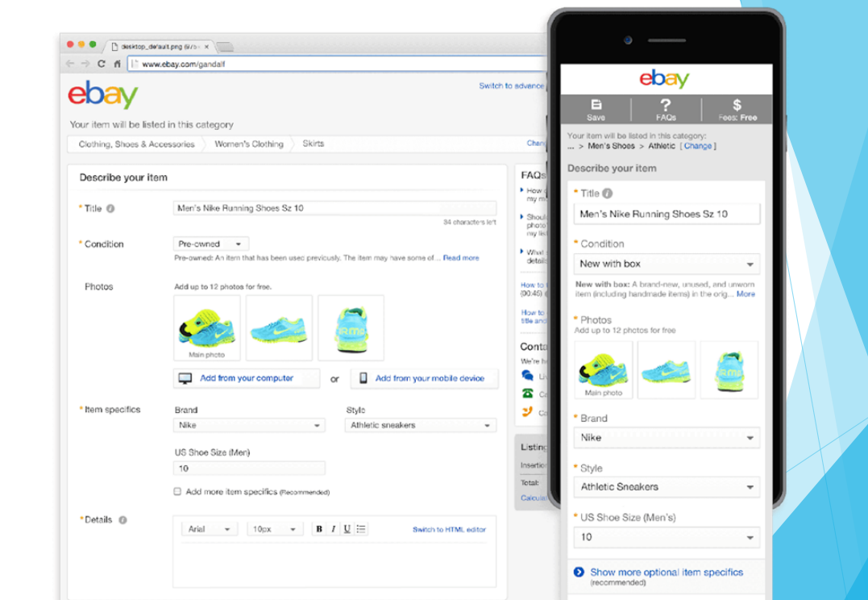Tap the Change category link on phone
Image resolution: width=868 pixels, height=600 pixels.
pos(697,146)
